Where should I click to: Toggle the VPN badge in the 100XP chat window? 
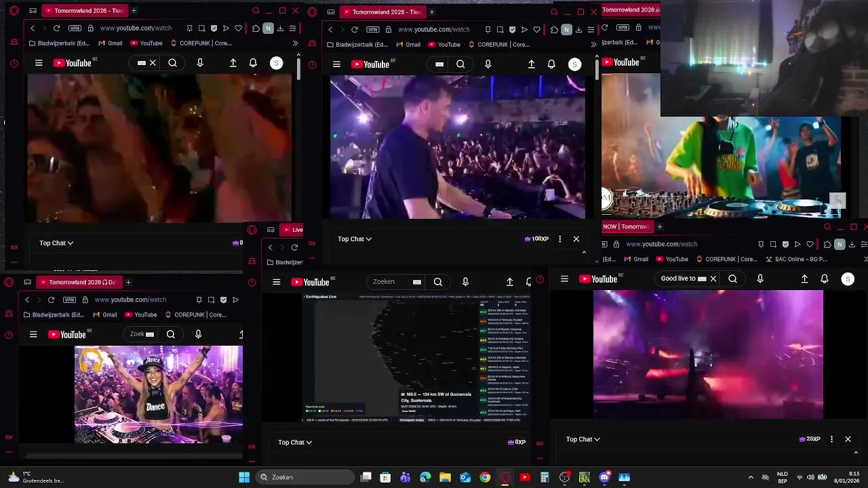(x=373, y=30)
